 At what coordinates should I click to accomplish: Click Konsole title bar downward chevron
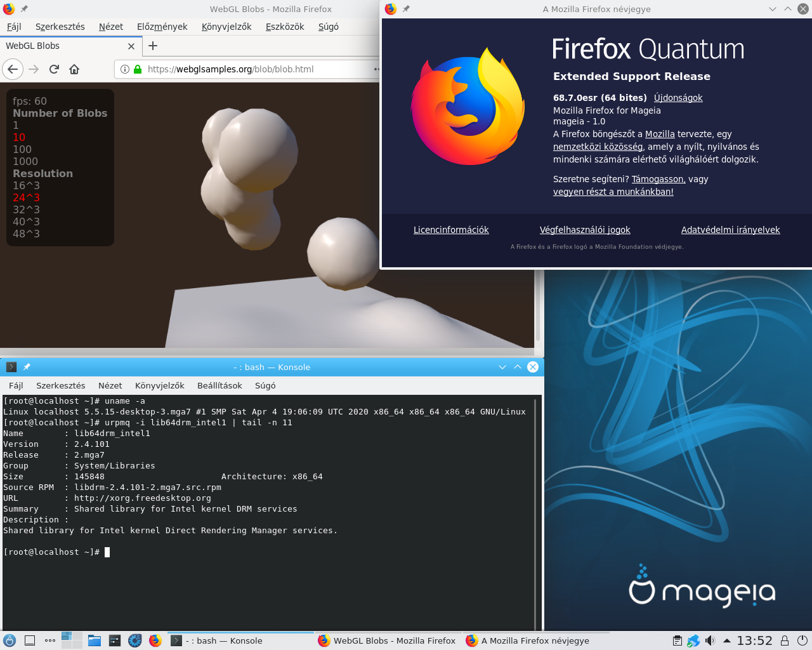pos(502,367)
